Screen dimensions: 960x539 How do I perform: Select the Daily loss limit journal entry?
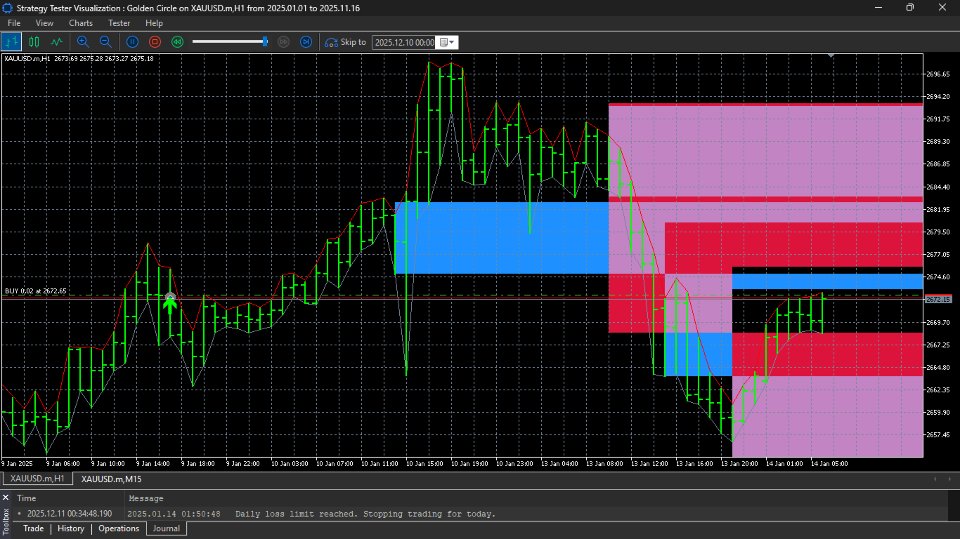pyautogui.click(x=480, y=514)
